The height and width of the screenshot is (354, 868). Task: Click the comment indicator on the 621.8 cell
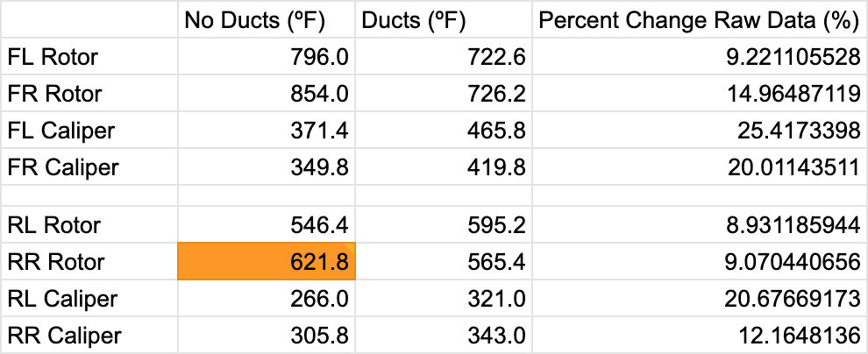click(351, 245)
